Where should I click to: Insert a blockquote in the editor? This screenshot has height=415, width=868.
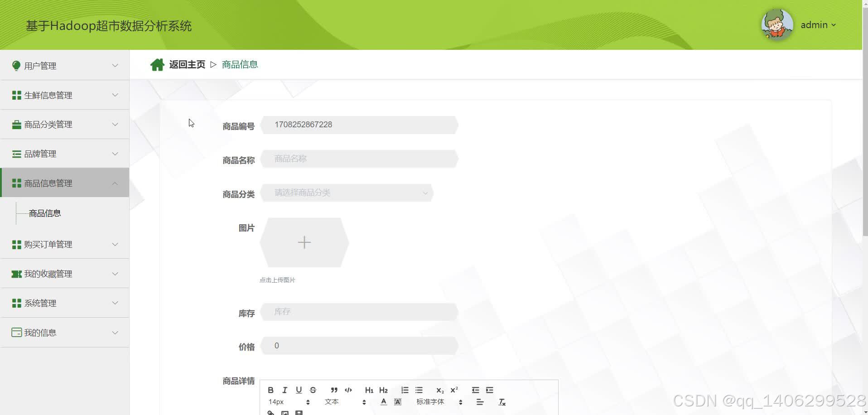334,390
